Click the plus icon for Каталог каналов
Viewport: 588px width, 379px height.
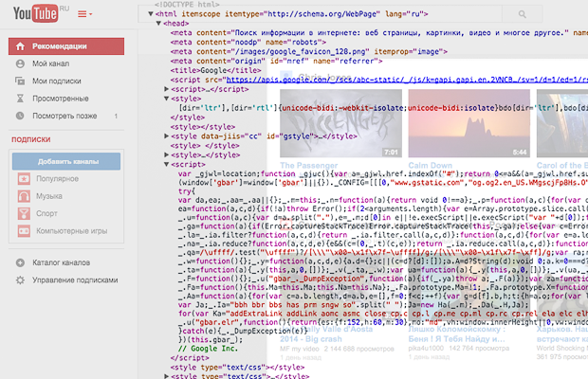[x=22, y=262]
